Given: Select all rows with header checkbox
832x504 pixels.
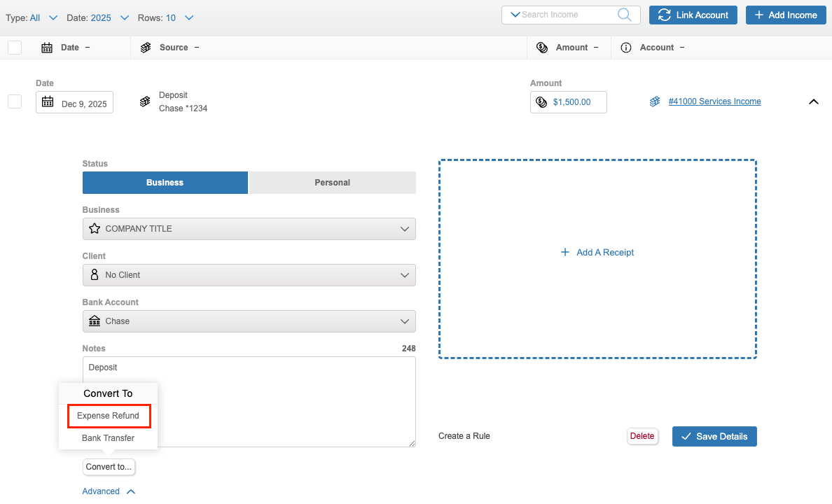Looking at the screenshot, I should click(15, 48).
